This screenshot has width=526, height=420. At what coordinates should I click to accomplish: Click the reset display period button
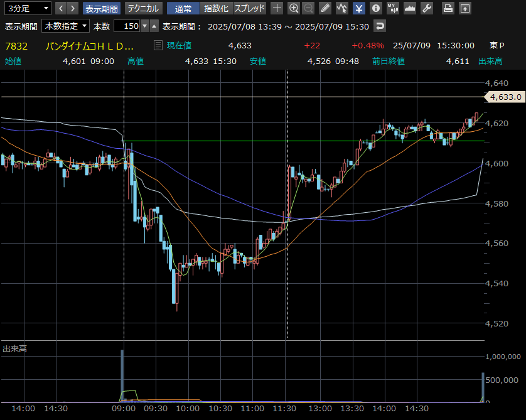point(379,26)
